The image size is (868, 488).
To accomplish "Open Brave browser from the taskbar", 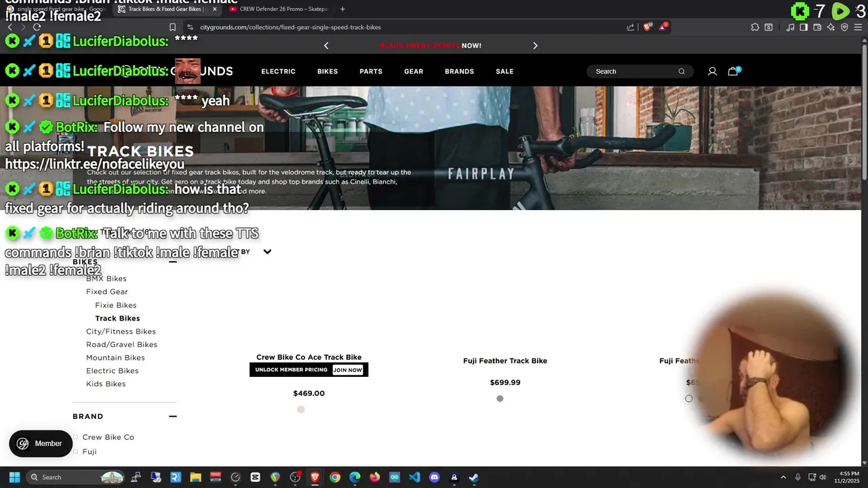I will pyautogui.click(x=315, y=477).
